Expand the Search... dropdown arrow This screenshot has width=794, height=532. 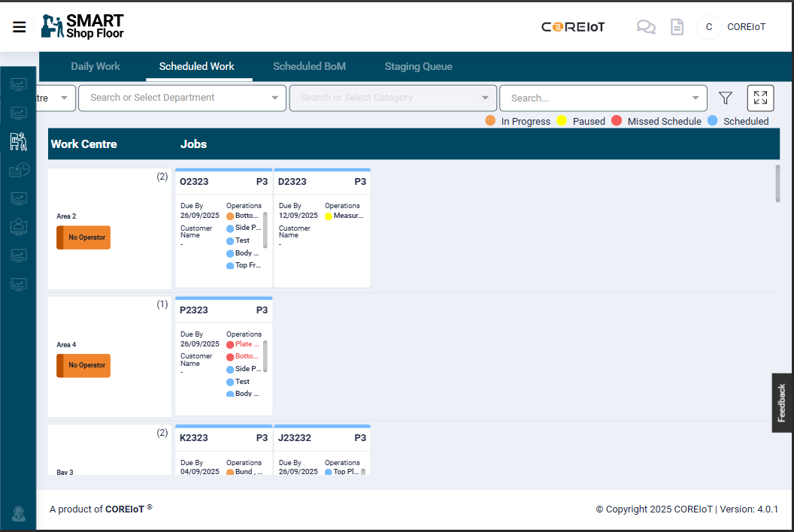(695, 98)
